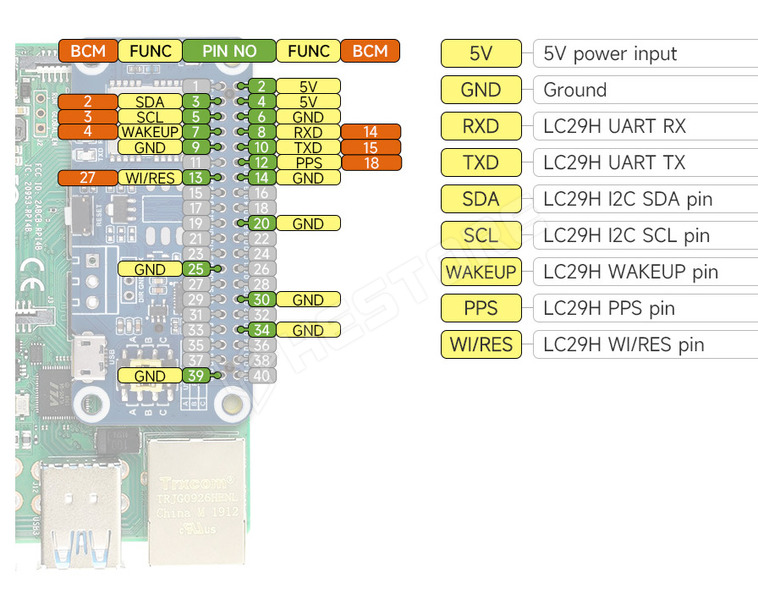This screenshot has height=600, width=758.
Task: Click the RXD legend label
Action: pos(481,127)
